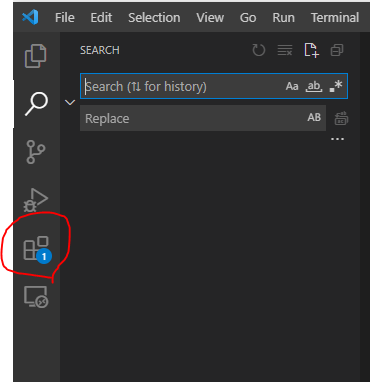Click the VS Code logo icon
Image resolution: width=370 pixels, height=382 pixels.
pos(30,17)
